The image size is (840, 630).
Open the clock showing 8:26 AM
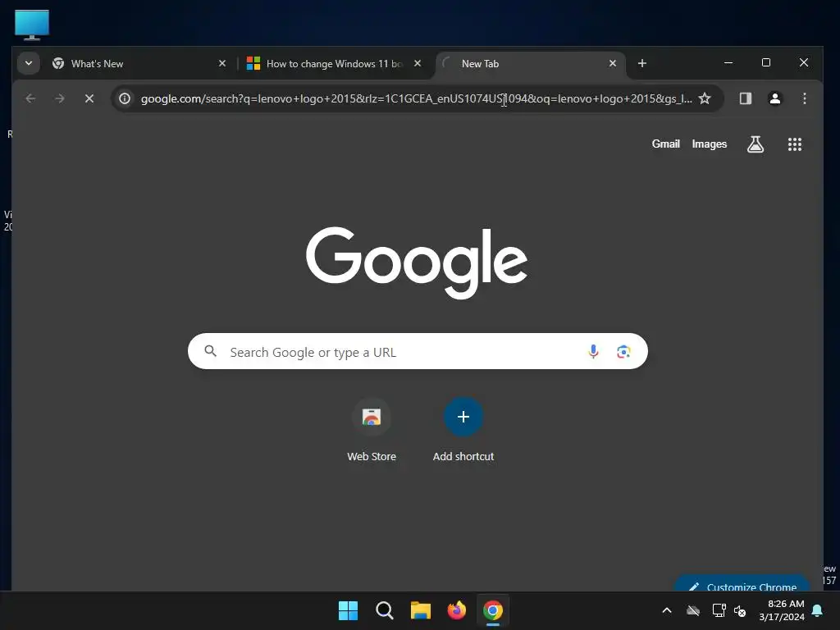[782, 610]
